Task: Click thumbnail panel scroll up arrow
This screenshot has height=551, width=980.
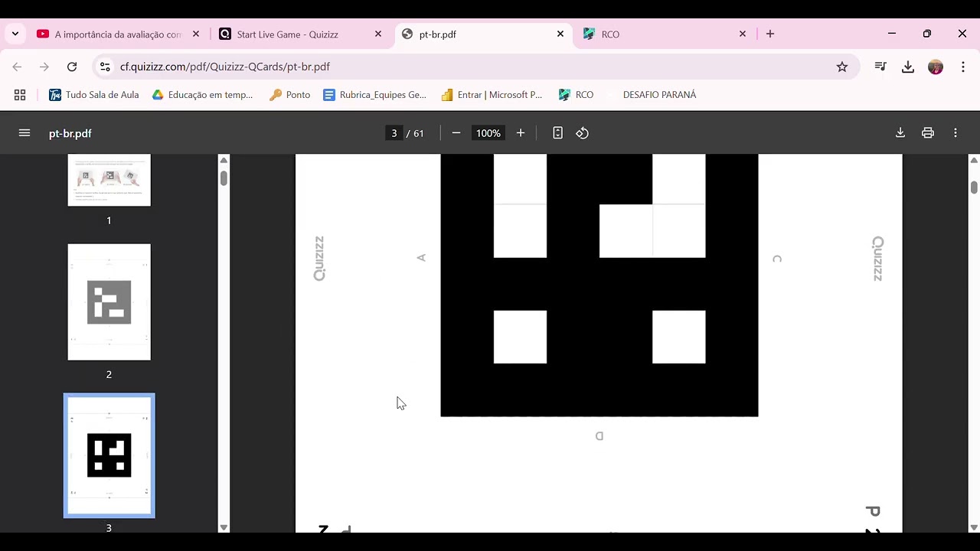Action: (x=224, y=160)
